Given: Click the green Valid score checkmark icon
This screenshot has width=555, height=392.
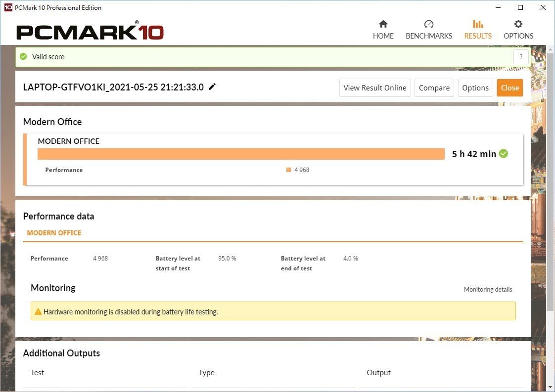Looking at the screenshot, I should (x=23, y=57).
